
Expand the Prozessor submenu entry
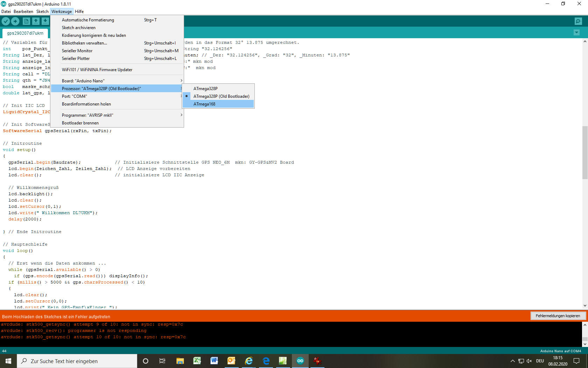(117, 89)
